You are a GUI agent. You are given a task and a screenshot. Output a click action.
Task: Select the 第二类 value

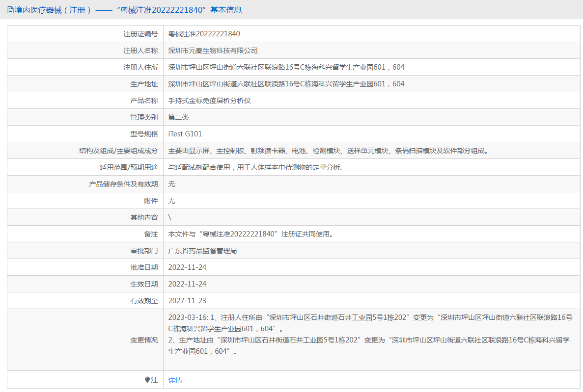(x=178, y=117)
